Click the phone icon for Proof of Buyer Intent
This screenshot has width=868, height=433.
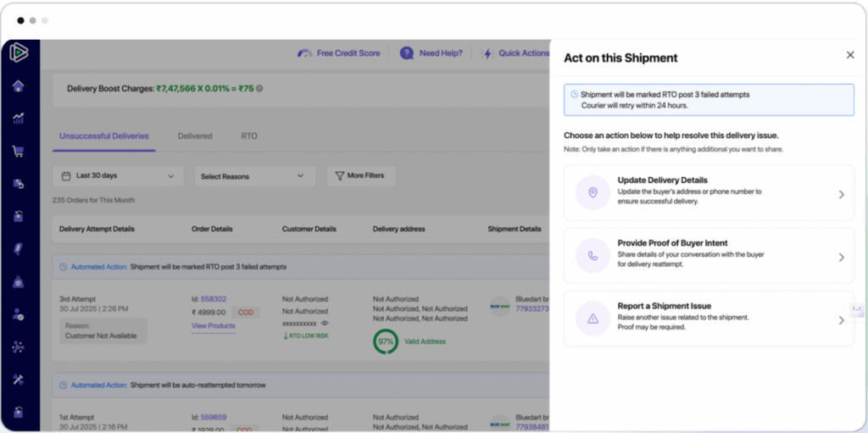pos(593,256)
